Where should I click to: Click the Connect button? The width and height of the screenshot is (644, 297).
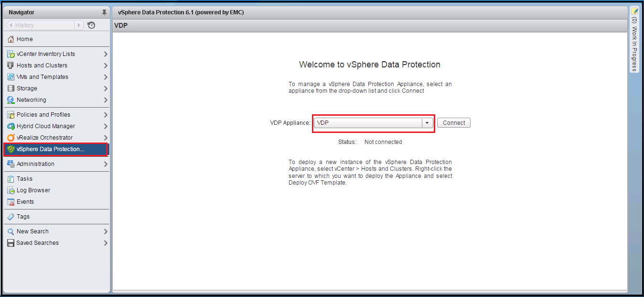click(x=454, y=123)
